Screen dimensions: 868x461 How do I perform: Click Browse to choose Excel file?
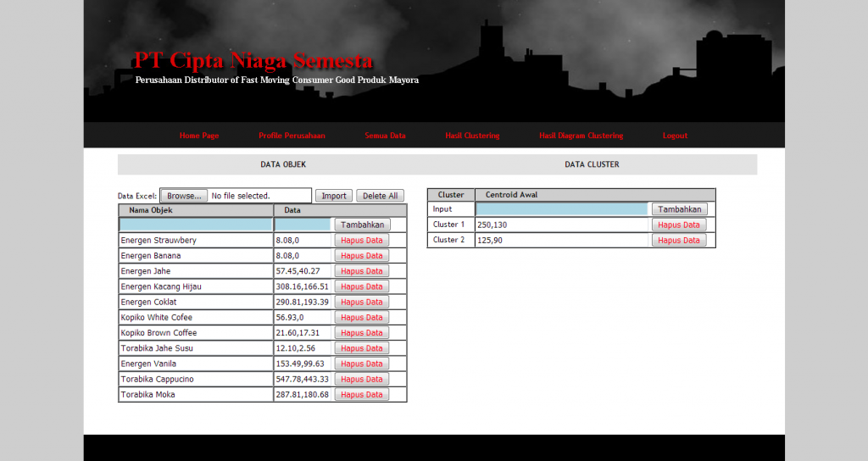[184, 196]
